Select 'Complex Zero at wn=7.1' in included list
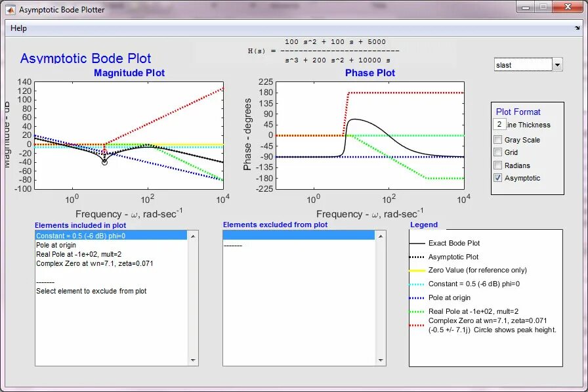The width and height of the screenshot is (588, 392). point(111,263)
